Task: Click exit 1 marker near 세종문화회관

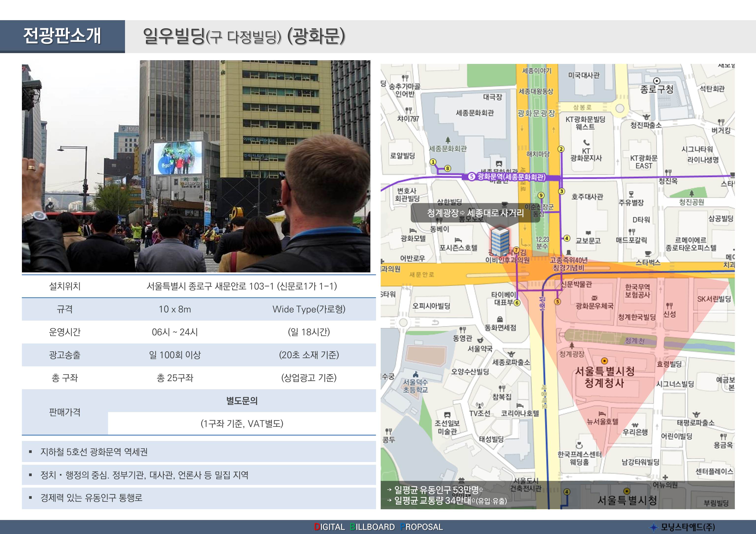Action: (433, 162)
